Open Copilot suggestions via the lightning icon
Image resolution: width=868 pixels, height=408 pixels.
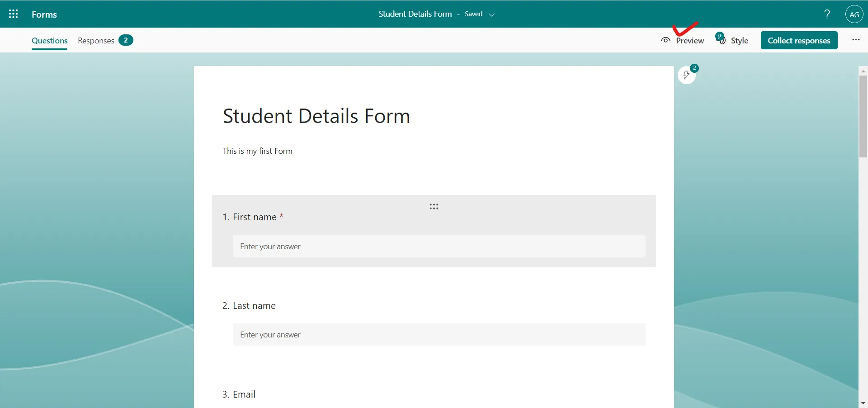(x=688, y=75)
